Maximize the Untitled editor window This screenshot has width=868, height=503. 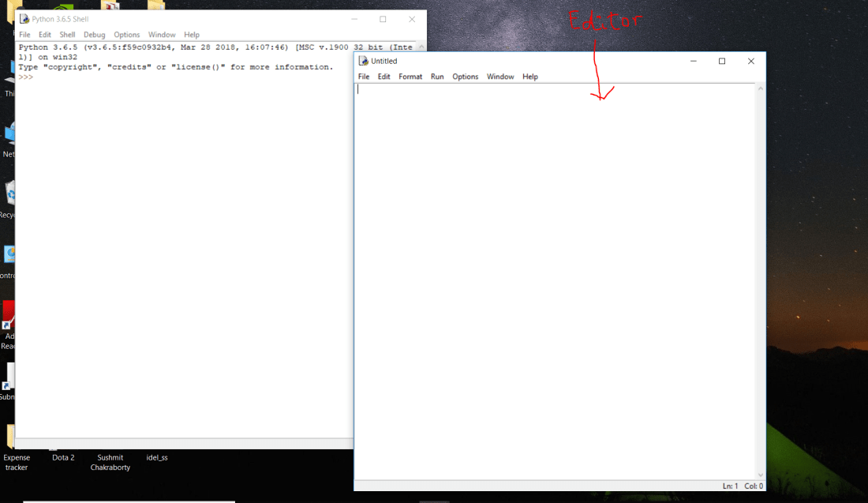(x=722, y=61)
